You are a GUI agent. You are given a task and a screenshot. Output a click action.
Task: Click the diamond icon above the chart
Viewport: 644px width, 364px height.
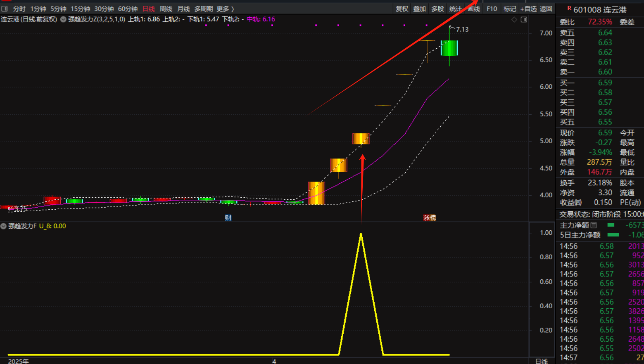pos(514,19)
